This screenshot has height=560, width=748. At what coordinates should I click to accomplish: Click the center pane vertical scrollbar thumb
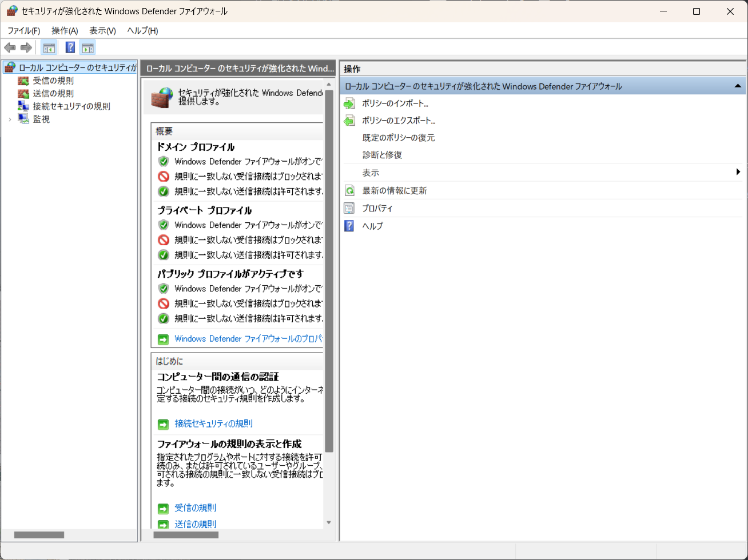[x=329, y=271]
